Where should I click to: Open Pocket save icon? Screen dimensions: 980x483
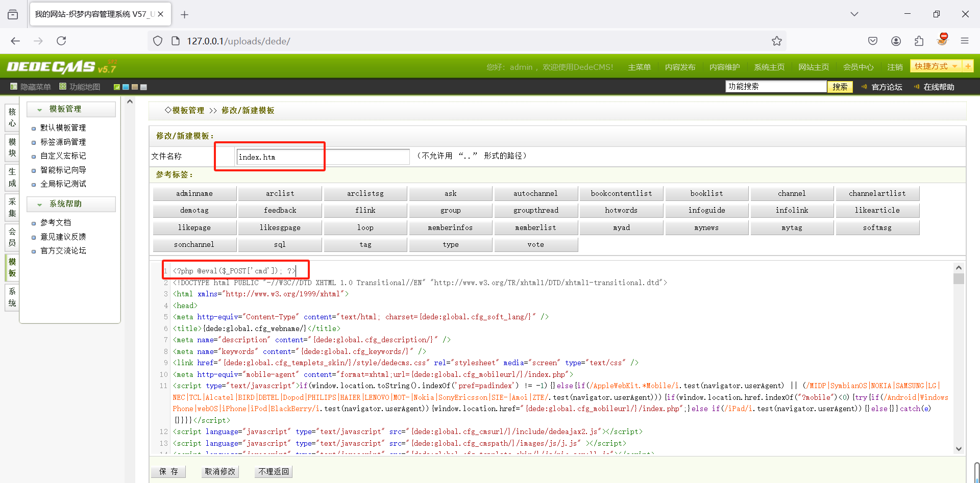tap(873, 41)
